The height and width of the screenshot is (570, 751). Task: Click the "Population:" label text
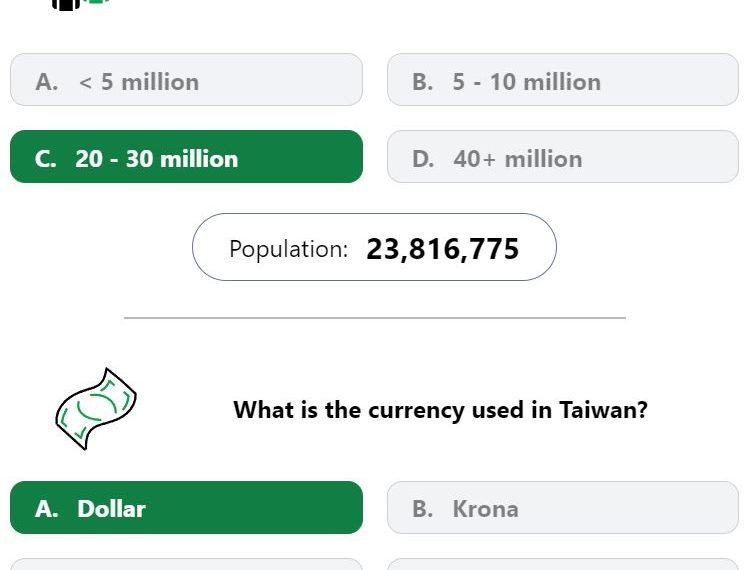point(288,249)
